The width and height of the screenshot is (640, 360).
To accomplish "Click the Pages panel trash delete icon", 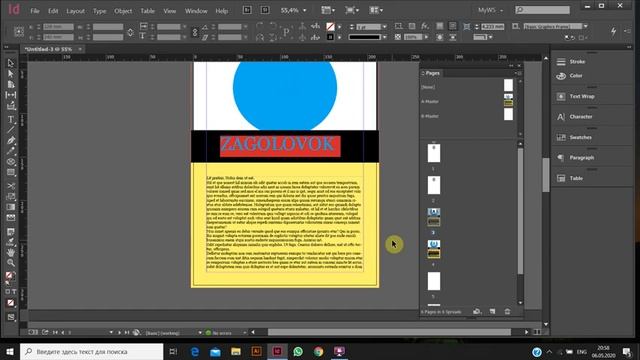I will 507,311.
